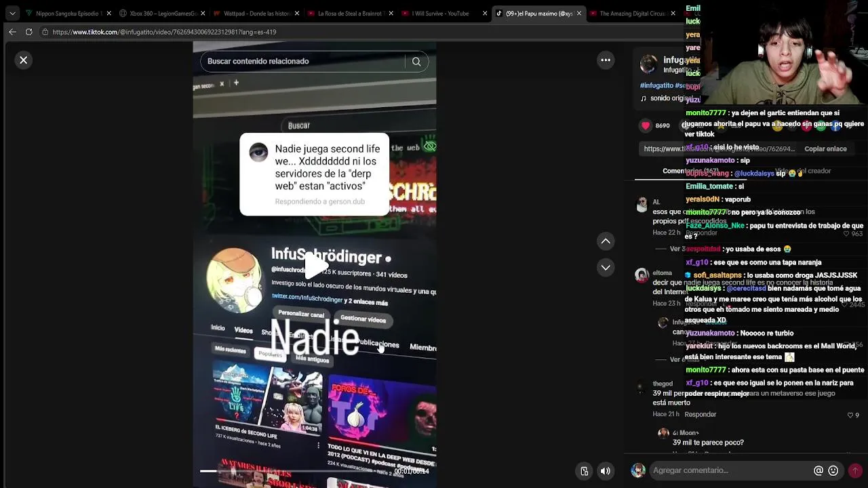The image size is (868, 488).
Task: Open Moon commenter avatar in reply
Action: coord(663,433)
